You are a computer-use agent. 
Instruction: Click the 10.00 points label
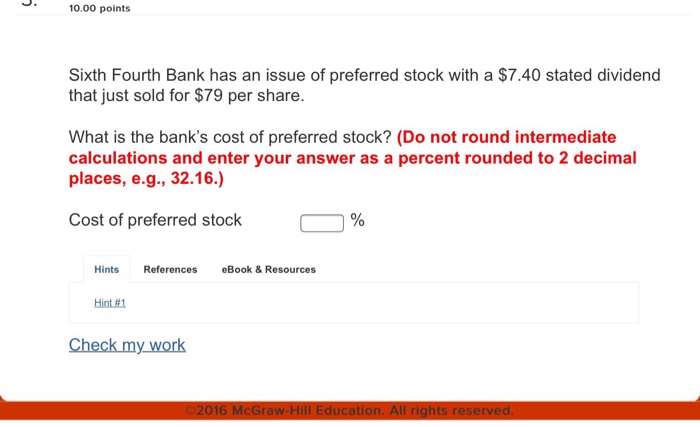100,9
